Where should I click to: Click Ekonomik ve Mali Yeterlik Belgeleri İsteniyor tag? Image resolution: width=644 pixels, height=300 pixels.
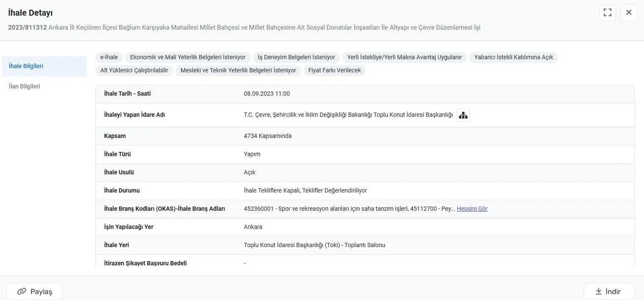(x=188, y=57)
